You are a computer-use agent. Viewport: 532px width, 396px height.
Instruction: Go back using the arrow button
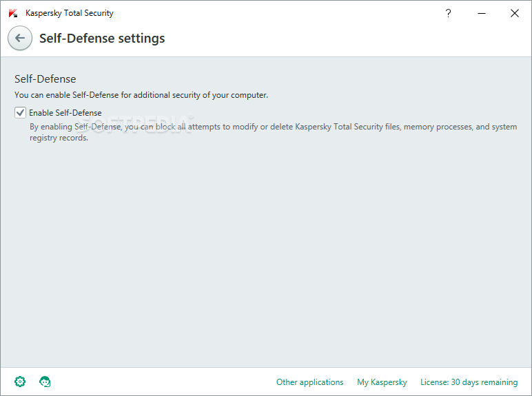click(x=20, y=38)
